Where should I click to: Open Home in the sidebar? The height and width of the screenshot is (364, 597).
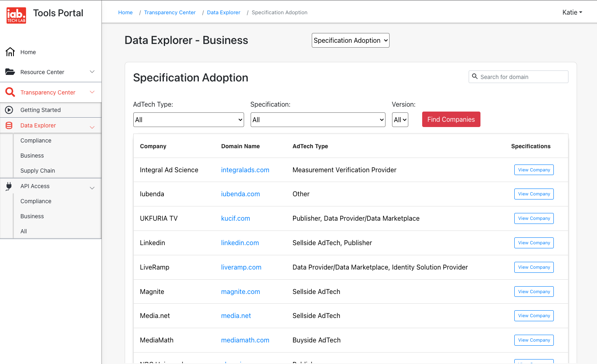28,52
